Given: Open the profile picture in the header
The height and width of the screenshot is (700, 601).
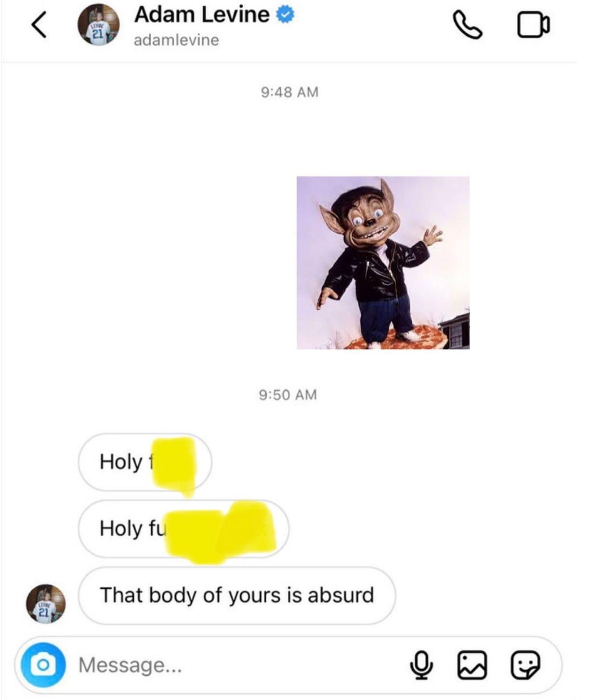Looking at the screenshot, I should tap(98, 25).
